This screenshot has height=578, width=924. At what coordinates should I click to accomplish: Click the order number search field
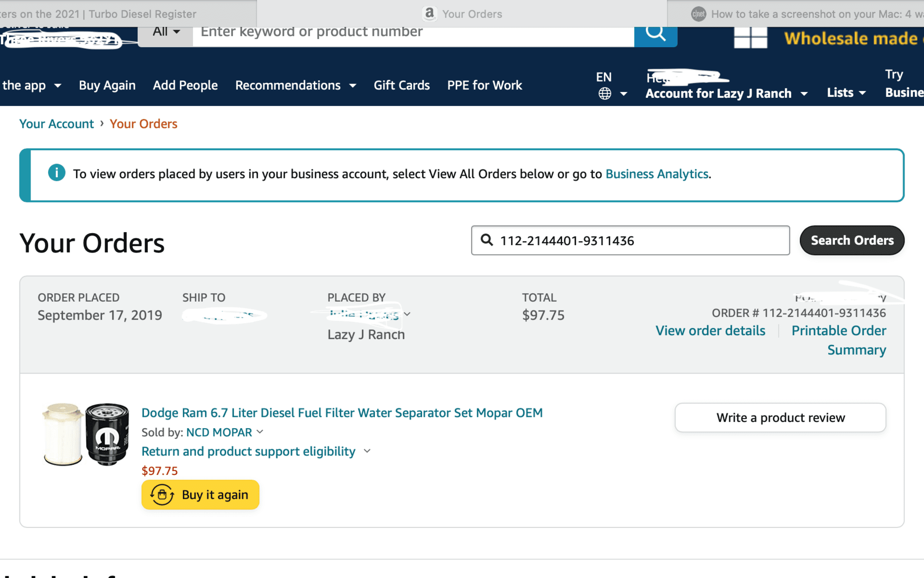tap(630, 240)
